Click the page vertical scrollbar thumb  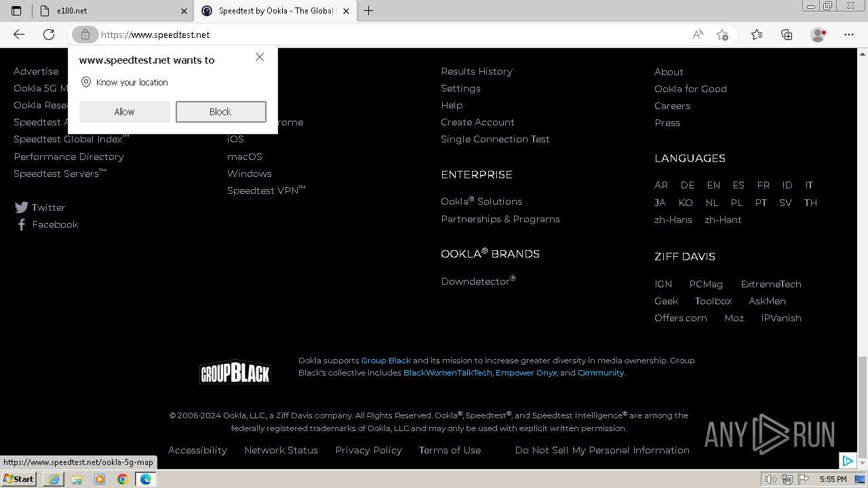coord(863,407)
